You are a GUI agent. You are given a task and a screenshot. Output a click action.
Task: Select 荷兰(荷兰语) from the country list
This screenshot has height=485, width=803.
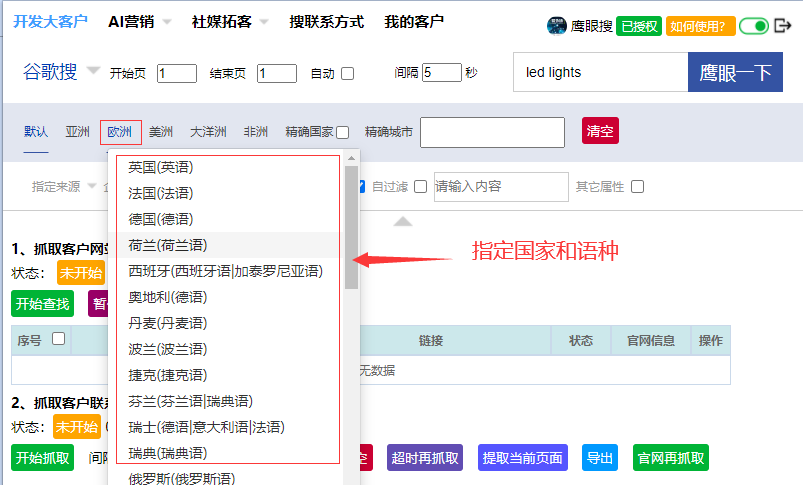coord(168,245)
